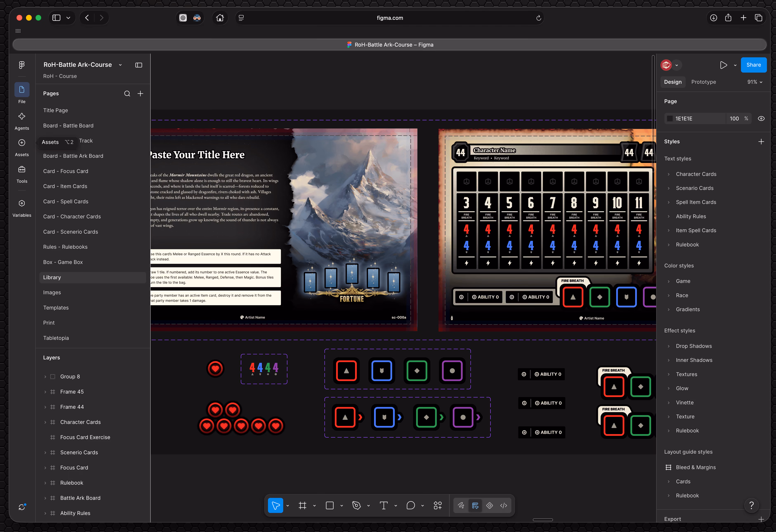The image size is (776, 532).
Task: Switch to Draw mode in toolbar
Action: (x=461, y=506)
